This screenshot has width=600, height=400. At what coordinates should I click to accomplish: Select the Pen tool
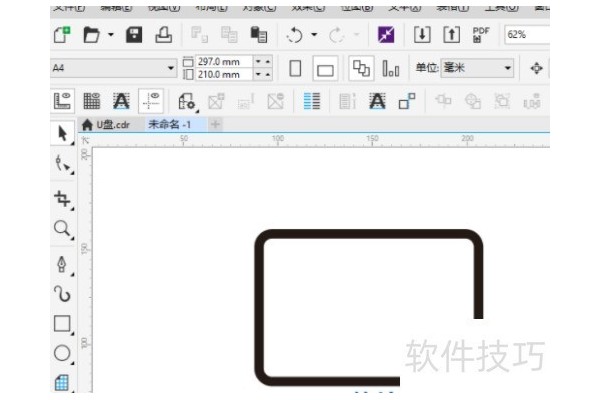click(62, 264)
